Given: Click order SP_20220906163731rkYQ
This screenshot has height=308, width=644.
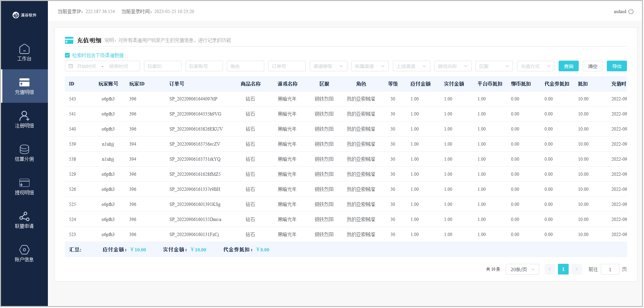Looking at the screenshot, I should [195, 159].
